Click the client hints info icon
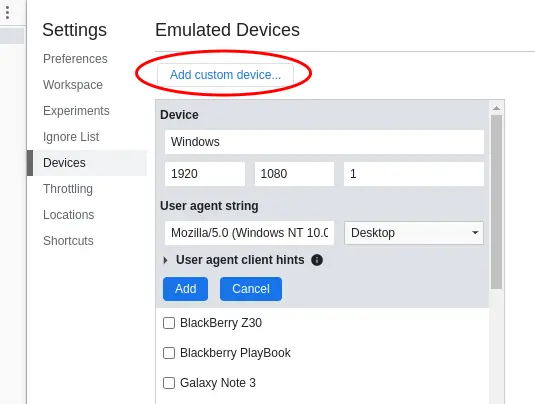Screen dimensions: 535x404 [317, 260]
